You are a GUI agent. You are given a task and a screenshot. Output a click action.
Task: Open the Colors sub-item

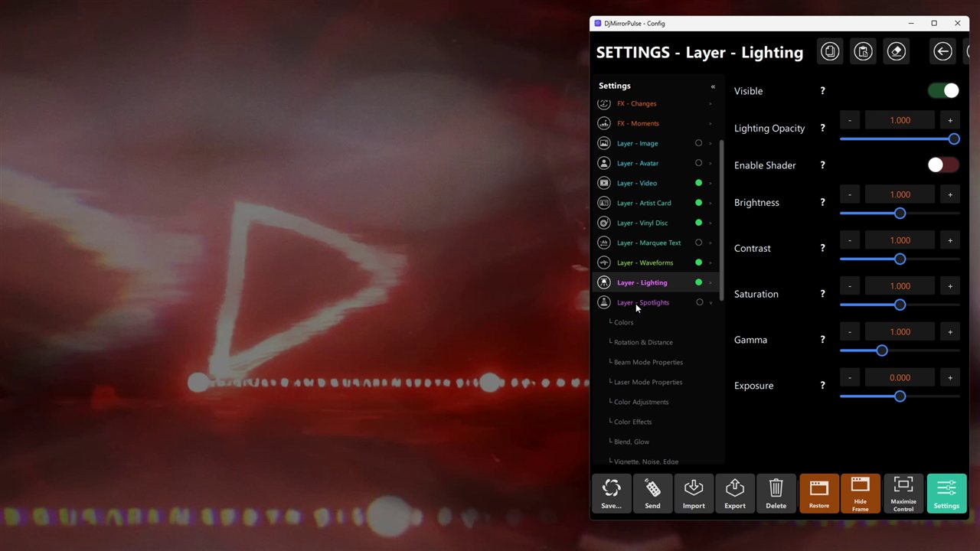coord(623,322)
